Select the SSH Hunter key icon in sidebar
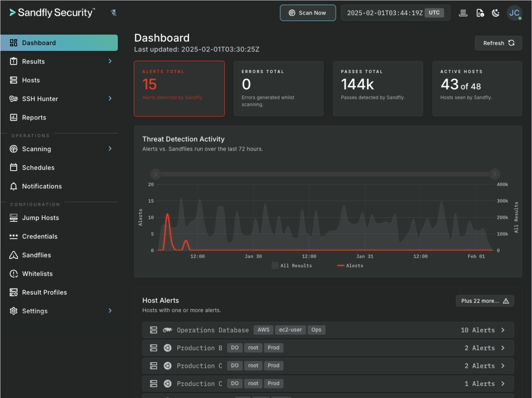The height and width of the screenshot is (398, 532). (13, 98)
